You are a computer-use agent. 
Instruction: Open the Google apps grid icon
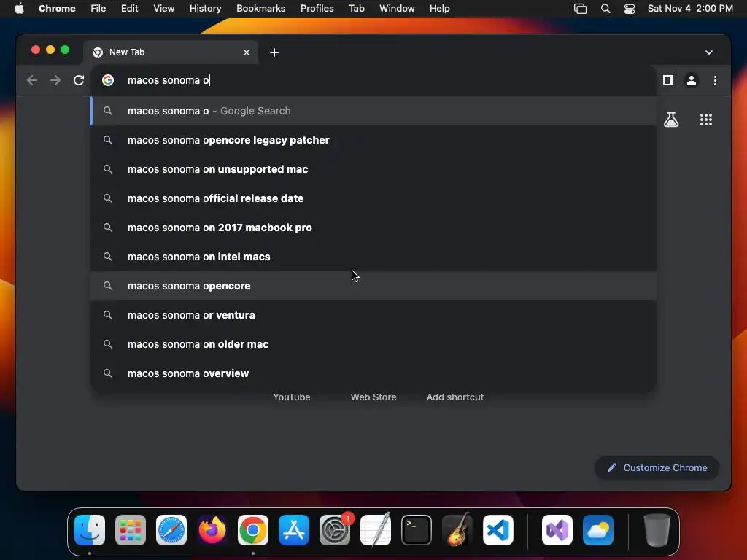706,120
